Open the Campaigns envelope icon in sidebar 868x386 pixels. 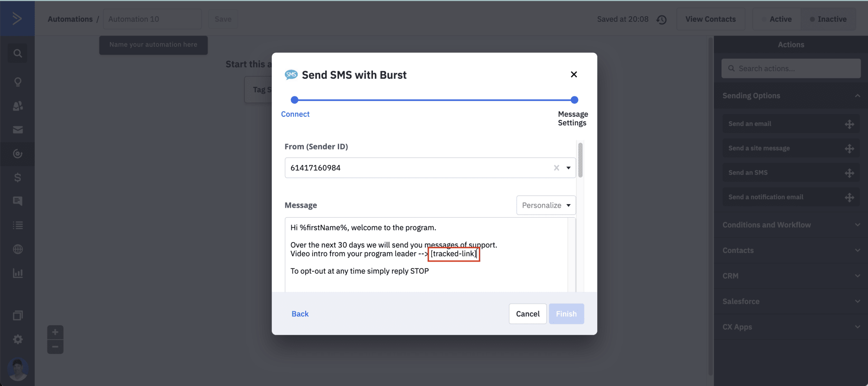click(18, 130)
